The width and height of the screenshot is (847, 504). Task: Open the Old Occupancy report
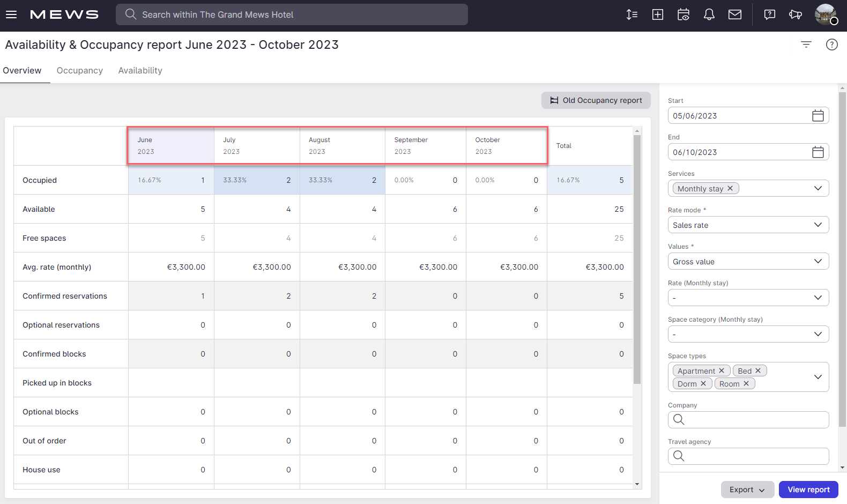coord(596,100)
